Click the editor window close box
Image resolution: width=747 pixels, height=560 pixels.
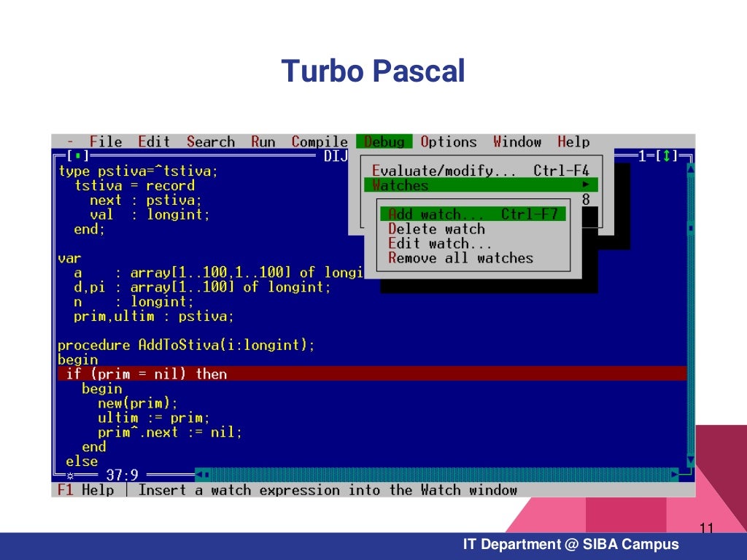pos(77,156)
